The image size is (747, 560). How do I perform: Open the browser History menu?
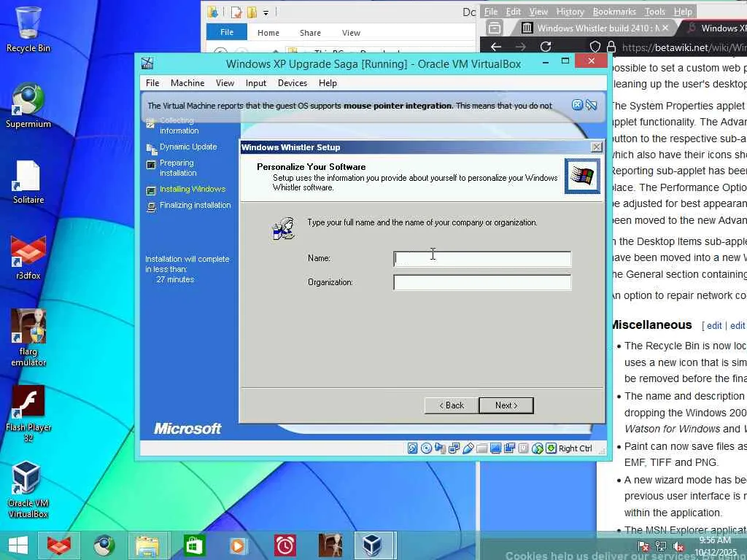pos(570,12)
